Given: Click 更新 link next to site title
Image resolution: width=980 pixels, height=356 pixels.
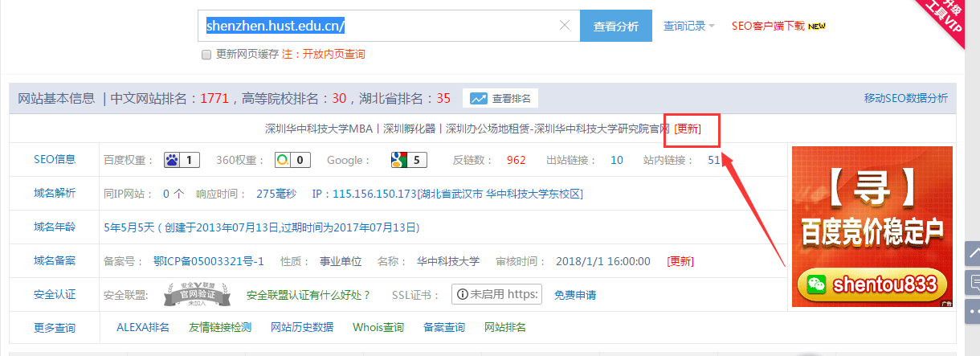Looking at the screenshot, I should pos(688,129).
